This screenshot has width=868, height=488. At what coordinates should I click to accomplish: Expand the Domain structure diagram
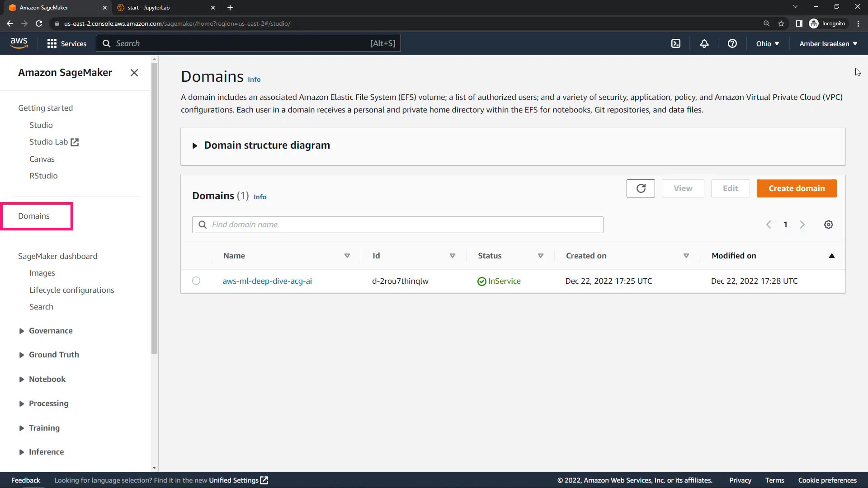coord(266,145)
